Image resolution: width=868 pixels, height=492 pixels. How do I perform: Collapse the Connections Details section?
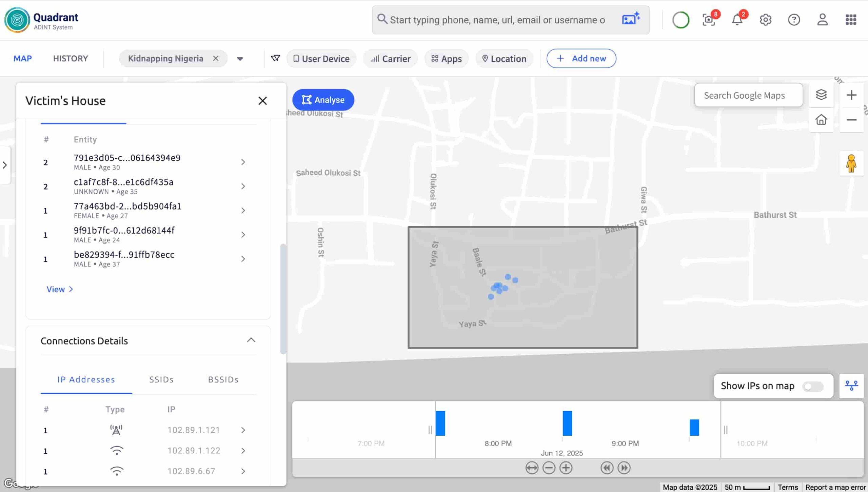(x=251, y=340)
